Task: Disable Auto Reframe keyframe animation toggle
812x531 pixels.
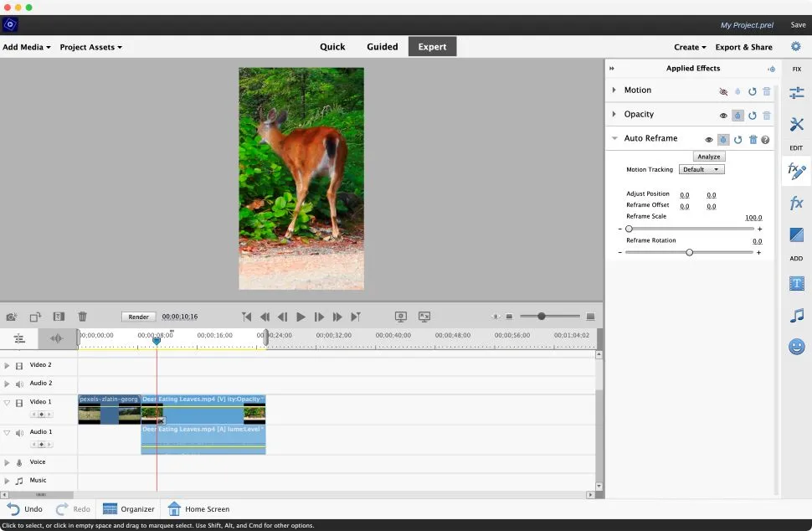Action: [x=723, y=138]
